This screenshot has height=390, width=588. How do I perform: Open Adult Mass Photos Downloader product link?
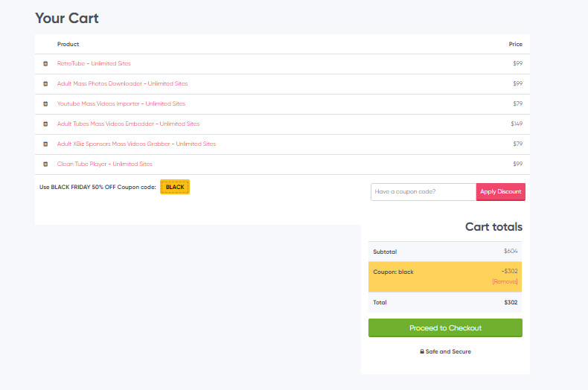[x=122, y=83]
